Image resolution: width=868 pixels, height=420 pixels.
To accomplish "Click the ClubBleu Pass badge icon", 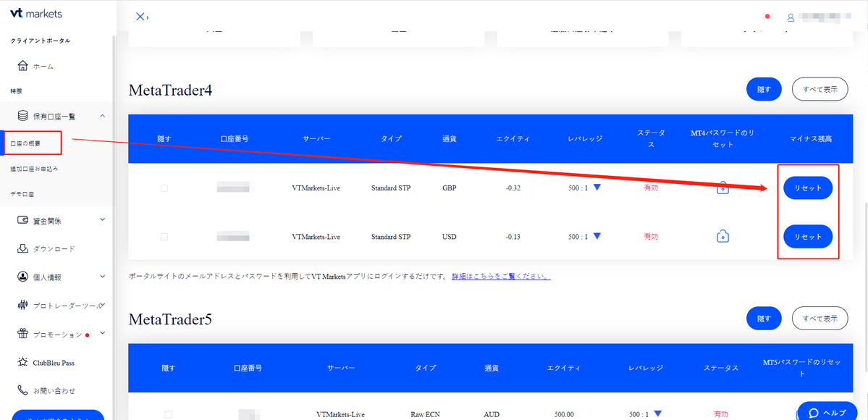I will 22,362.
